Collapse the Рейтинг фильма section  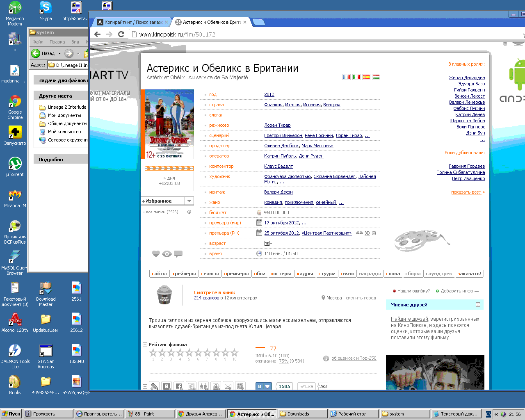pyautogui.click(x=145, y=345)
